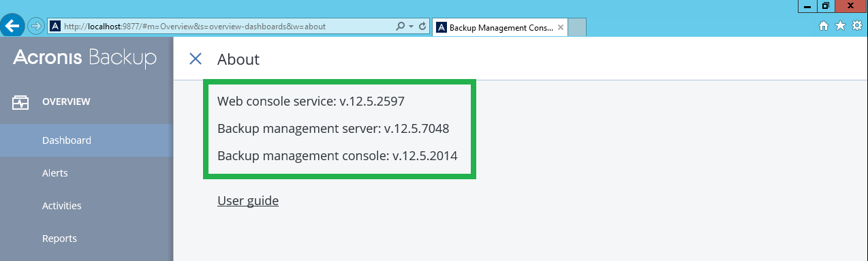Click the address bar search magnifier icon

click(x=401, y=27)
